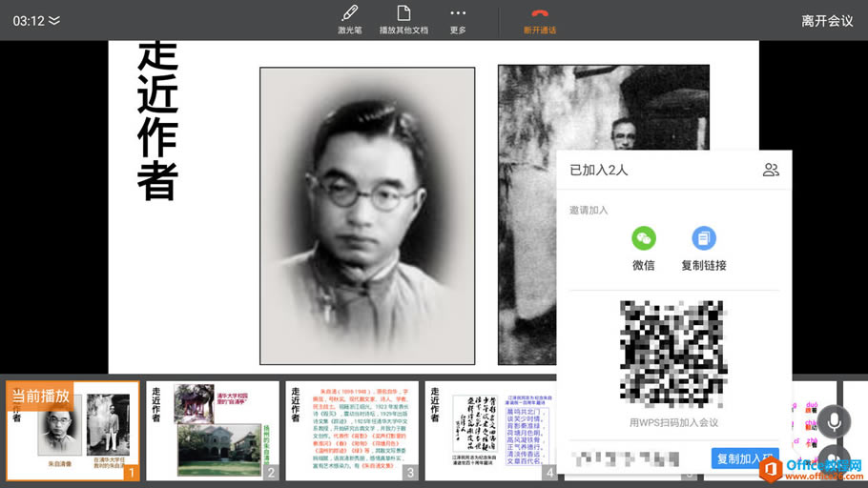The height and width of the screenshot is (488, 868).
Task: Click the portrait photo on the slide
Action: click(367, 215)
